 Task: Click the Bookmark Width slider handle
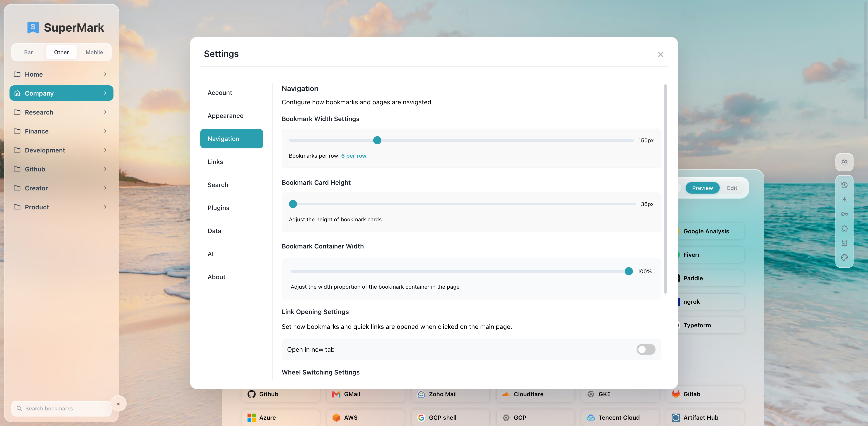point(377,140)
